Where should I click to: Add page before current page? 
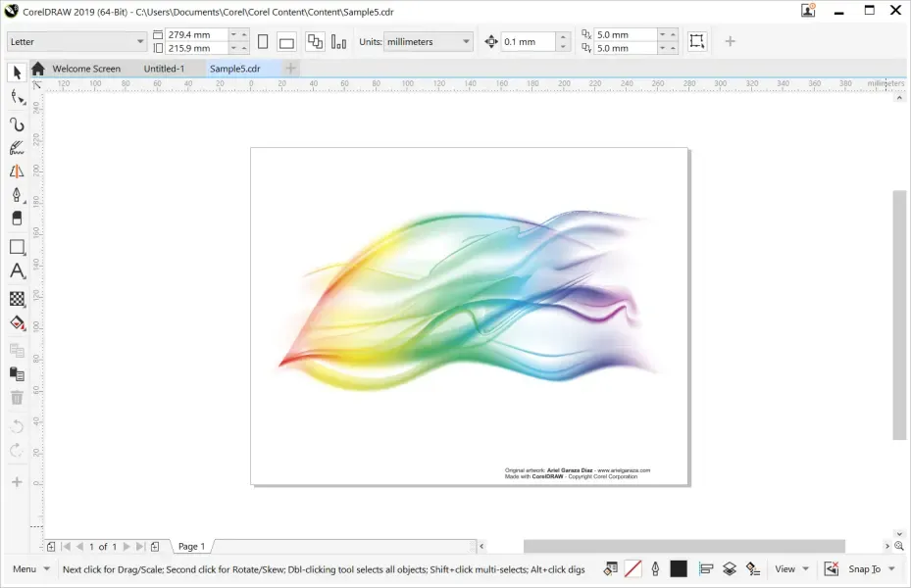pyautogui.click(x=51, y=546)
